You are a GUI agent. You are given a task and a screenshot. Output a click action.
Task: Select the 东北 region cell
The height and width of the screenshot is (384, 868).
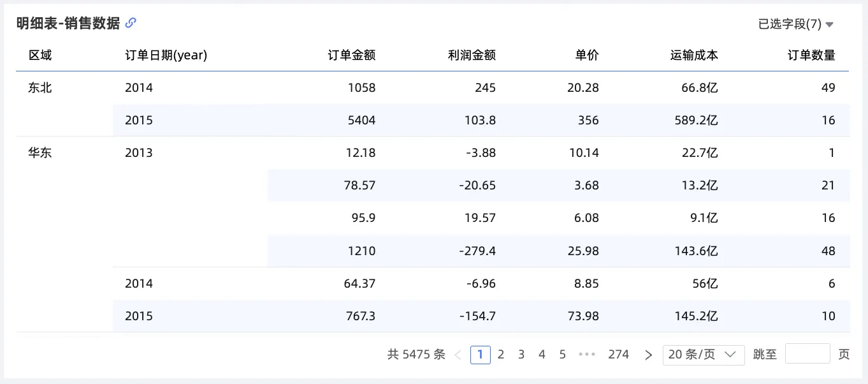[40, 88]
